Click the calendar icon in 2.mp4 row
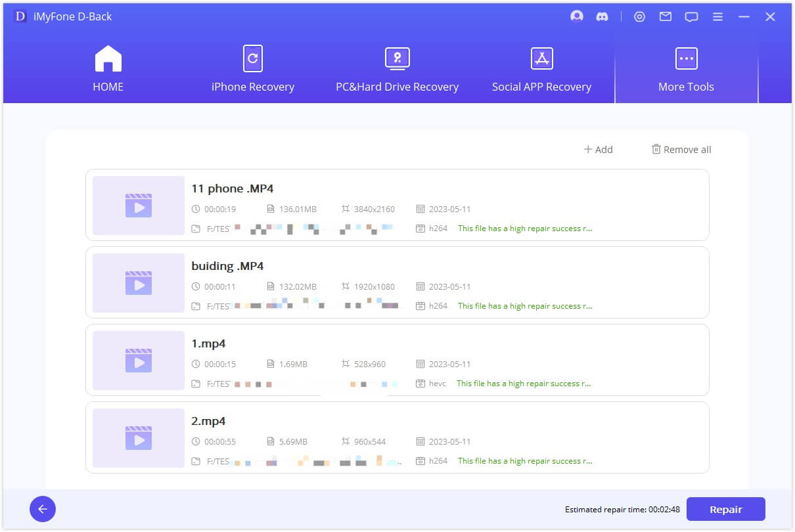The image size is (795, 532). [420, 442]
